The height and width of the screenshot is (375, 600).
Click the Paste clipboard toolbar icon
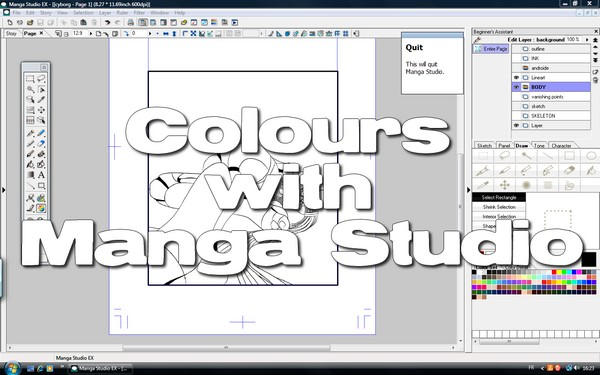(x=83, y=23)
